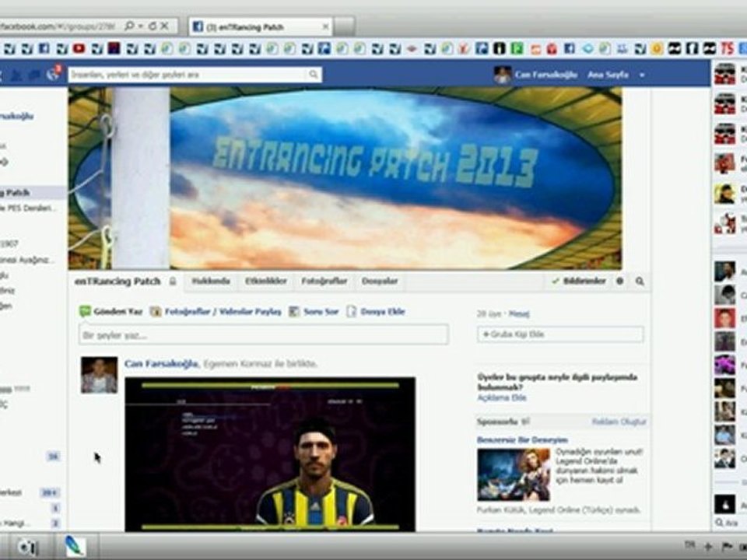Click the Dosya Ekle document icon

352,311
